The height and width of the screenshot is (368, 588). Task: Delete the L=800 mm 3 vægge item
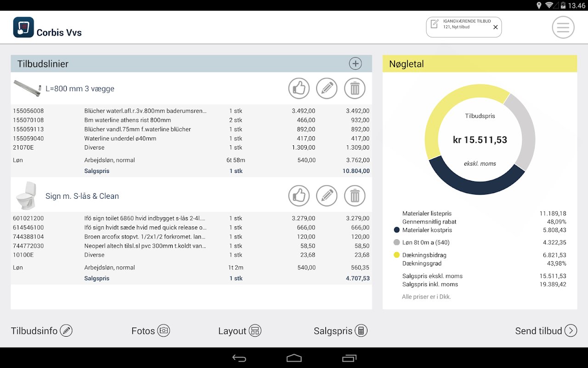point(355,88)
